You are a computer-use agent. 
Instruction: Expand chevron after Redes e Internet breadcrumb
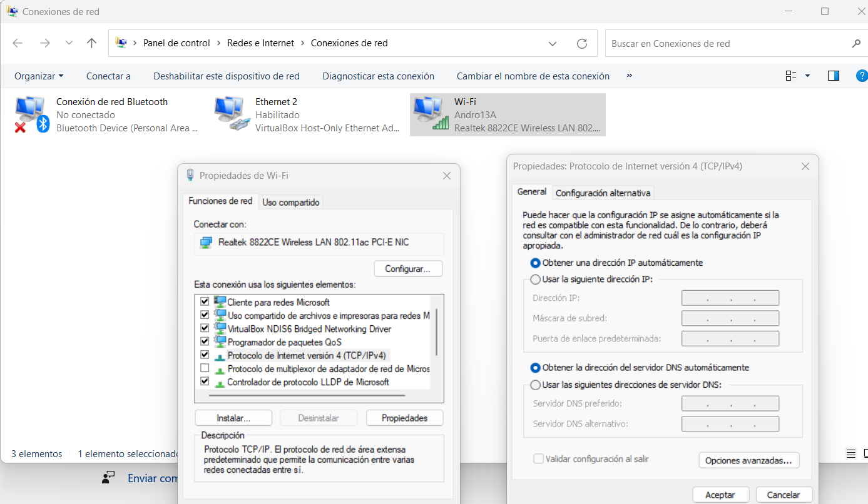click(x=303, y=43)
